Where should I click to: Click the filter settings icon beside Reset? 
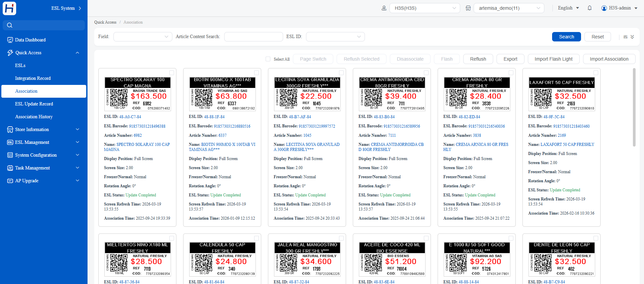pyautogui.click(x=625, y=37)
